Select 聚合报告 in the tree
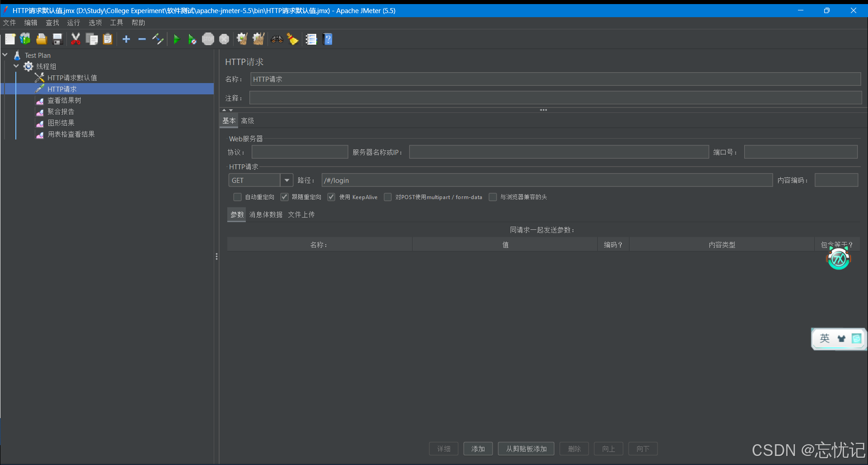 tap(61, 112)
